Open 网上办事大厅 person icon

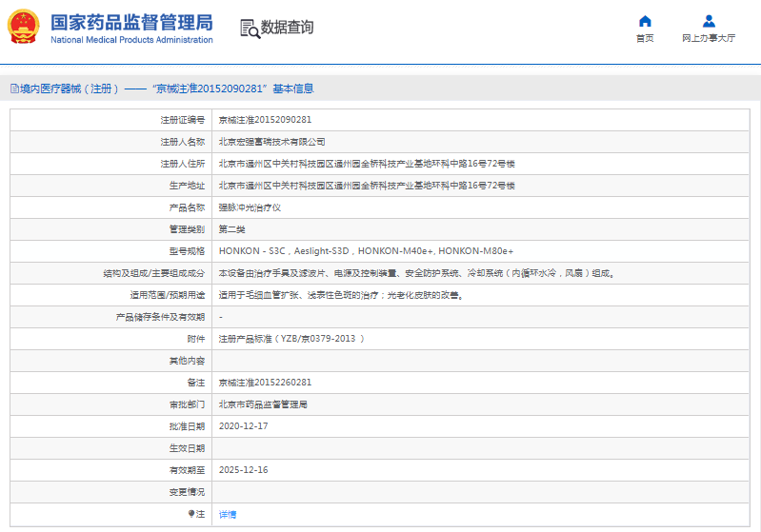click(x=709, y=21)
